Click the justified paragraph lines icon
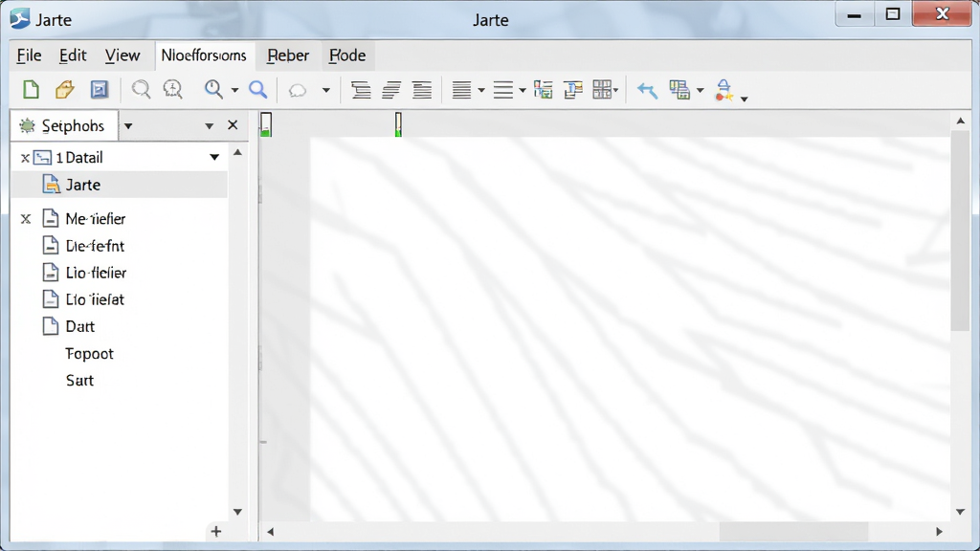 422,91
